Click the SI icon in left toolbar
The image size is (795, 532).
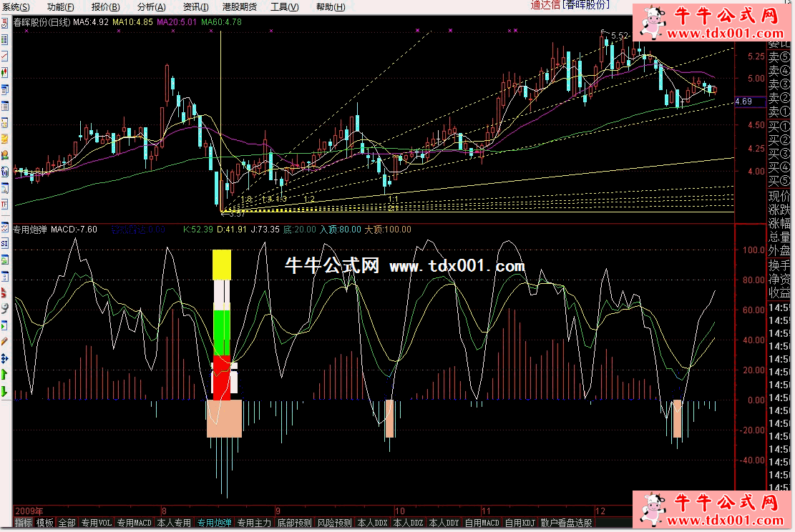(x=4, y=244)
